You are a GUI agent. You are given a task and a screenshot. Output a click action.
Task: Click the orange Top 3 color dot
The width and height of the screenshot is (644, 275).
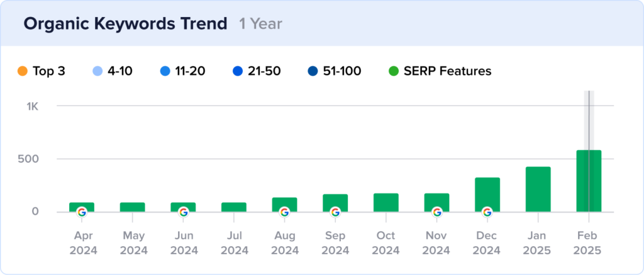(x=23, y=72)
